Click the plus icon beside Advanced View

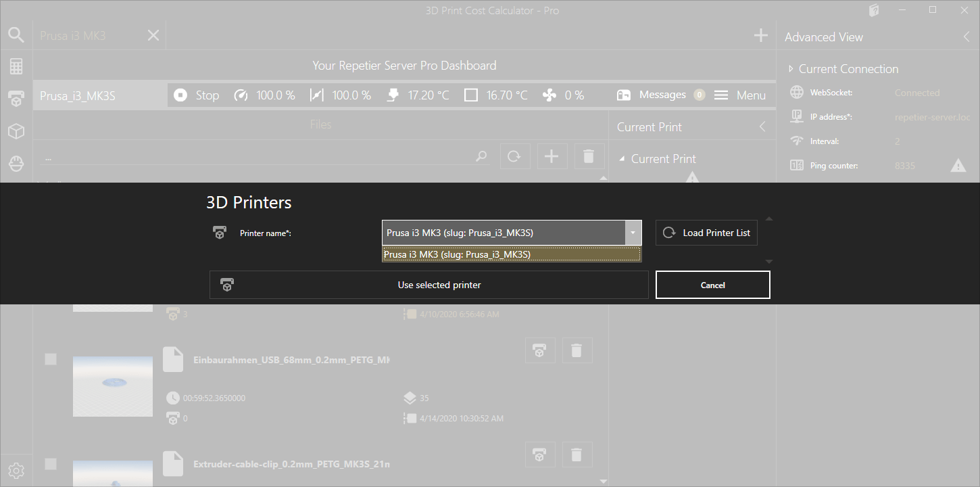(761, 35)
